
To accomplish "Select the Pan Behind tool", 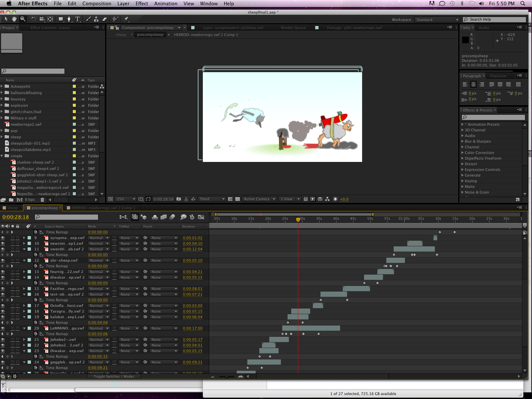I will tap(50, 19).
